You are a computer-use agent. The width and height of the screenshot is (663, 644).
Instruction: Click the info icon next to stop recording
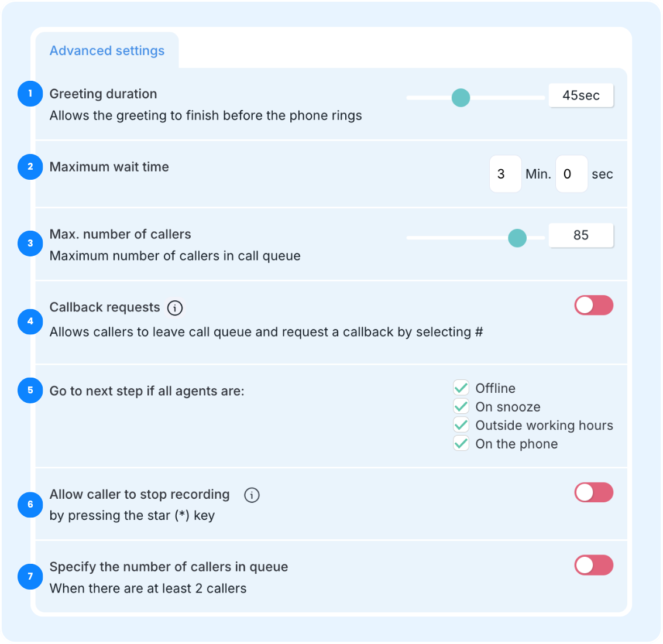(252, 495)
